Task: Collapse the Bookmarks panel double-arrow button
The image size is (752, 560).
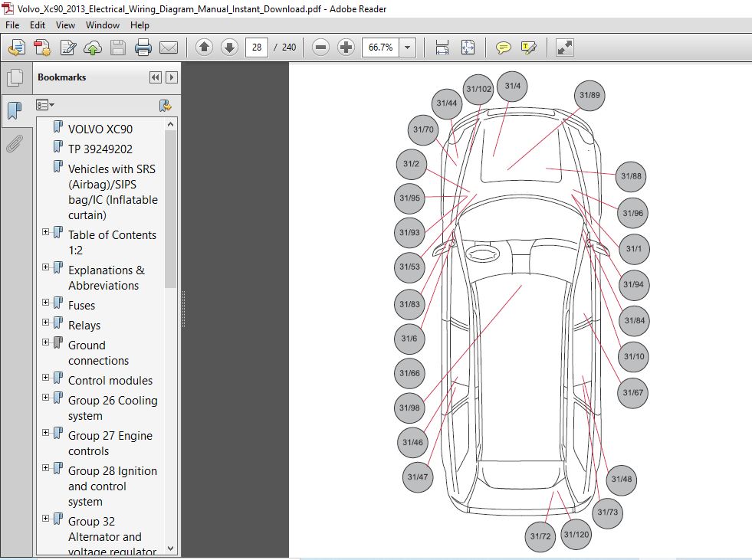Action: coord(156,77)
